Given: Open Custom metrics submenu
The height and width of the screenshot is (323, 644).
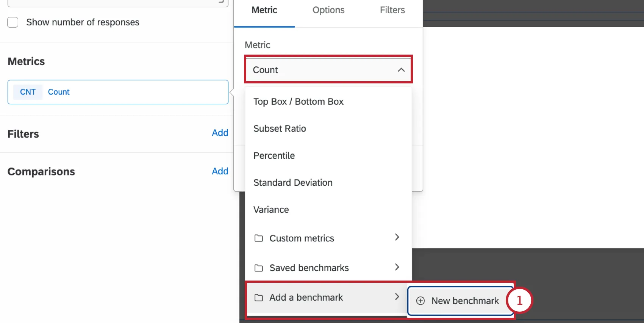Looking at the screenshot, I should pyautogui.click(x=328, y=238).
